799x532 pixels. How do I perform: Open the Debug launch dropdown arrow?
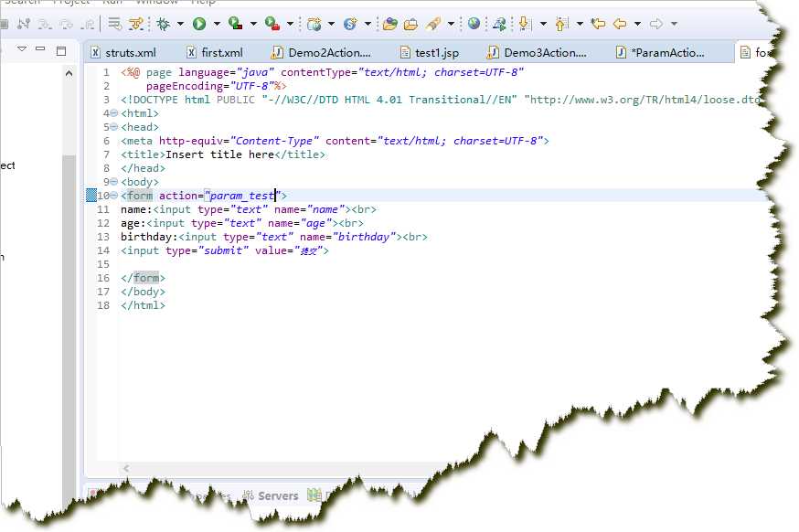tap(180, 24)
